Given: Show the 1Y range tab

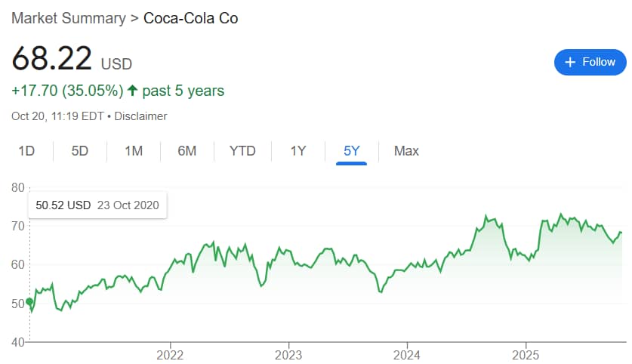Looking at the screenshot, I should point(298,151).
